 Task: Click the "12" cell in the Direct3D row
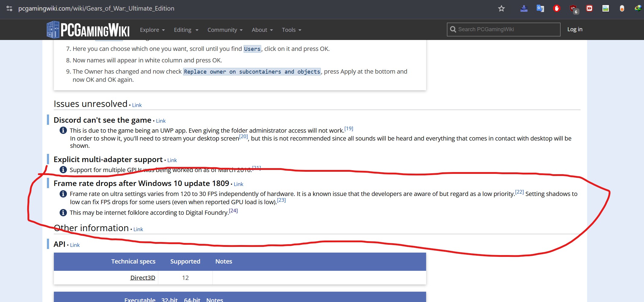[x=185, y=278]
